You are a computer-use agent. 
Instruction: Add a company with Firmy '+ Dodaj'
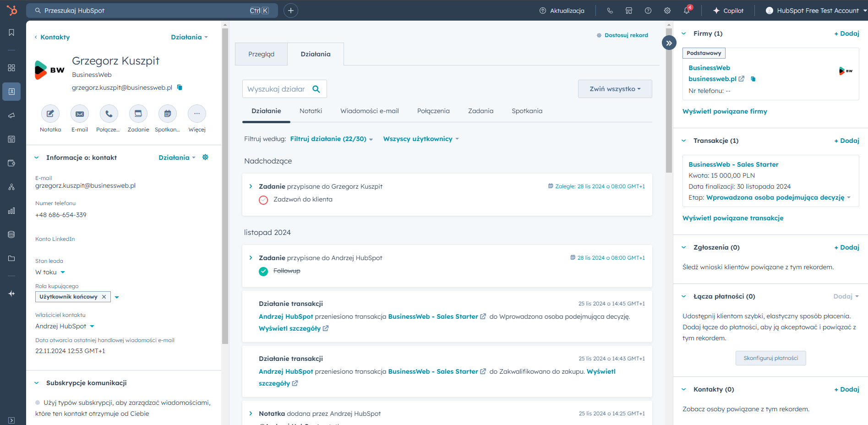tap(846, 33)
